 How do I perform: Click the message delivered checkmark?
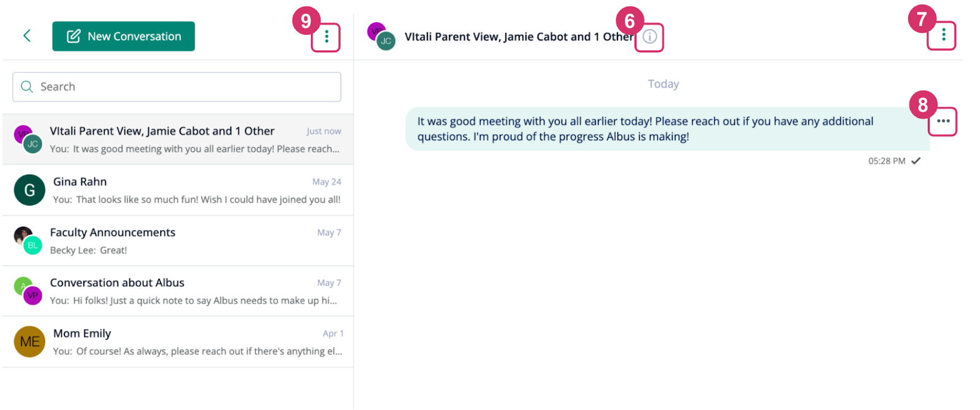coord(916,161)
